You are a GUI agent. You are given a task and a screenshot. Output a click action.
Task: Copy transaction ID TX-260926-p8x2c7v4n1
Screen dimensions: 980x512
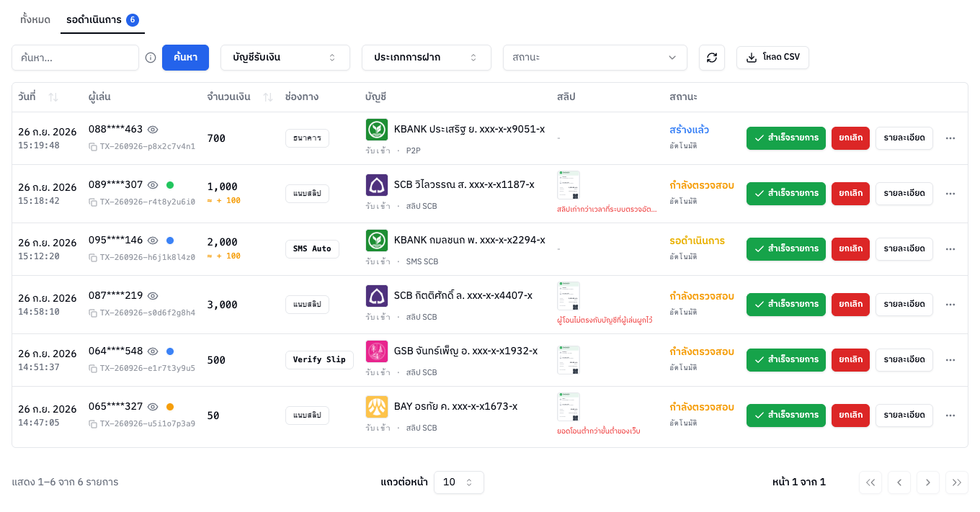[93, 146]
